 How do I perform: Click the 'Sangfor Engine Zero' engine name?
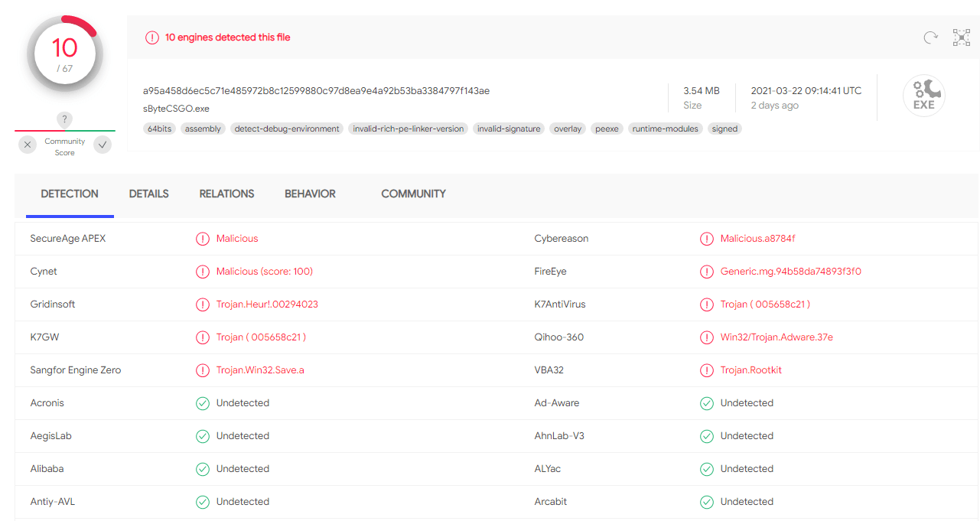point(76,370)
